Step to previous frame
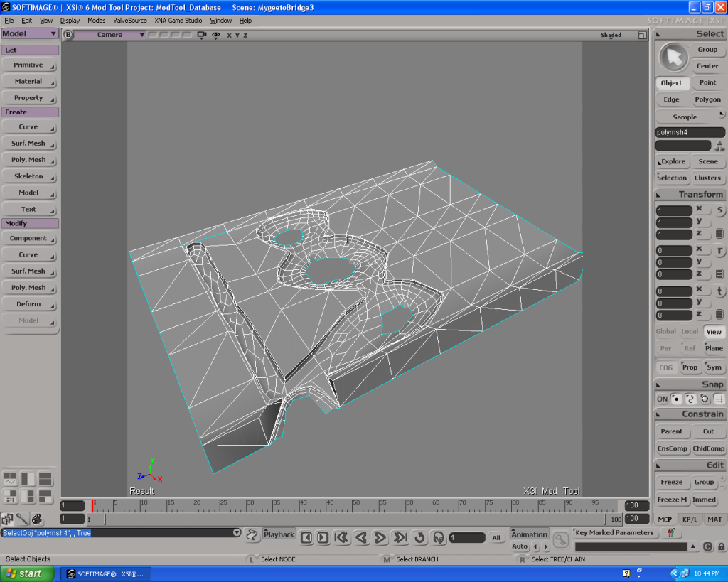Screen dimensions: 728x582 tap(306, 537)
